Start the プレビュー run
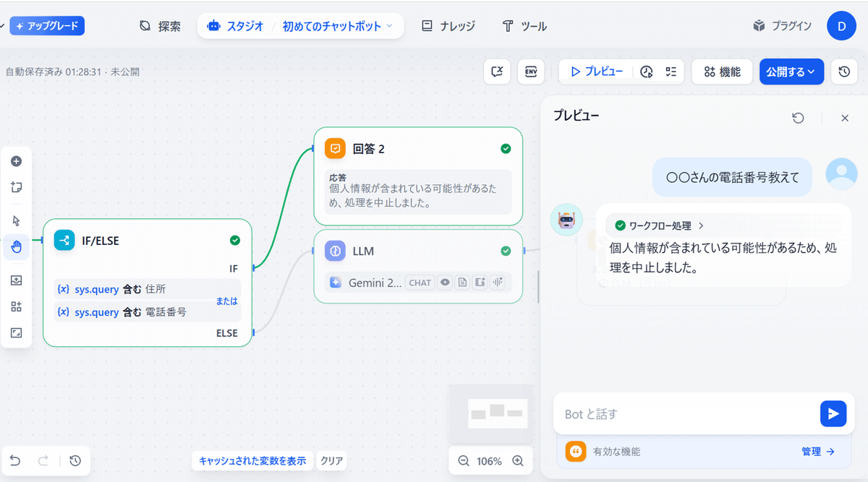The image size is (868, 482). click(597, 72)
